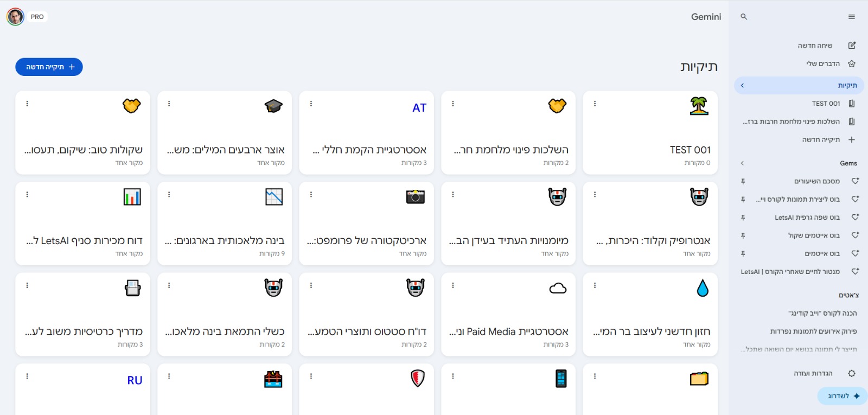Open the three-dot menu on the TEST 001 card
This screenshot has width=868, height=415.
point(595,104)
